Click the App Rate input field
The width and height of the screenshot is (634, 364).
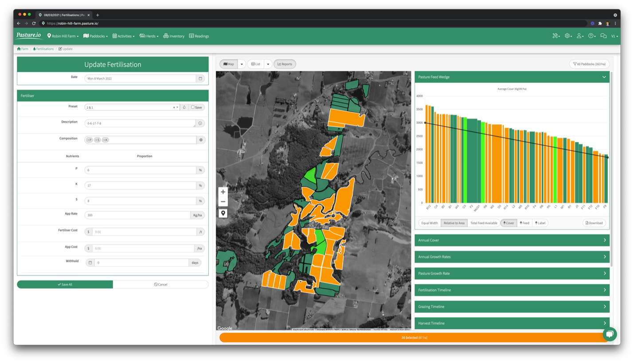click(137, 215)
